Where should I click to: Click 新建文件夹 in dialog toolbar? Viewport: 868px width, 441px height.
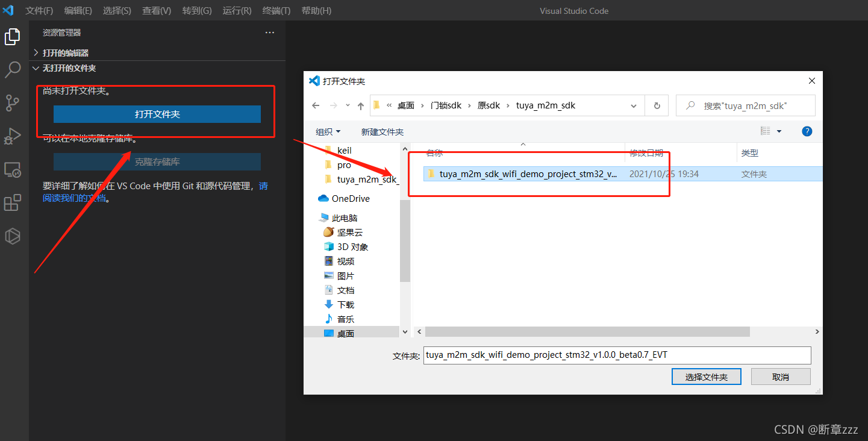pyautogui.click(x=382, y=131)
